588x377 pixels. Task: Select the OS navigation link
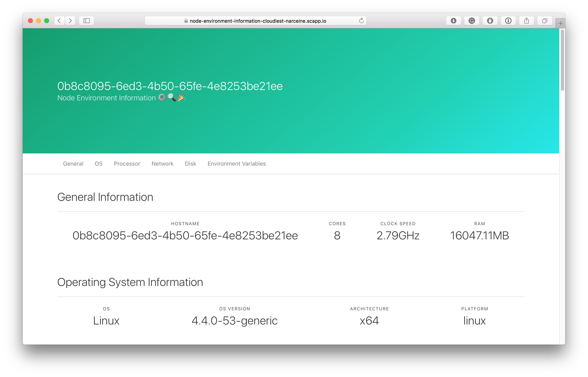99,164
